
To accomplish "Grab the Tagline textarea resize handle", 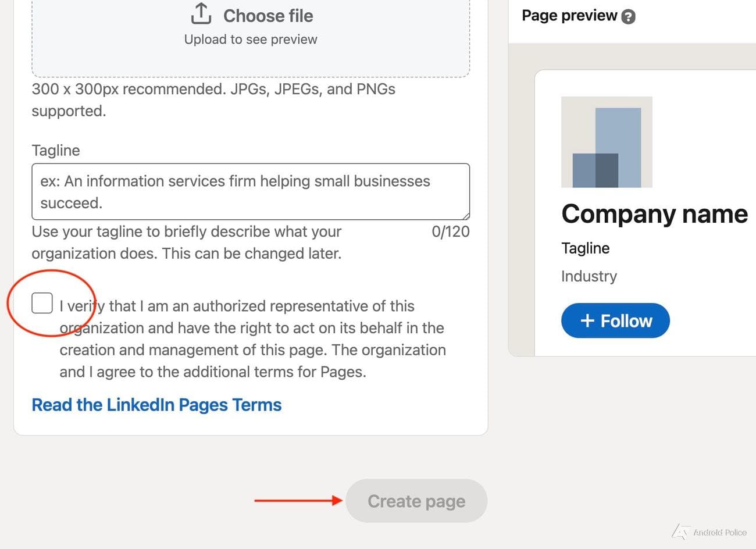I will click(465, 215).
